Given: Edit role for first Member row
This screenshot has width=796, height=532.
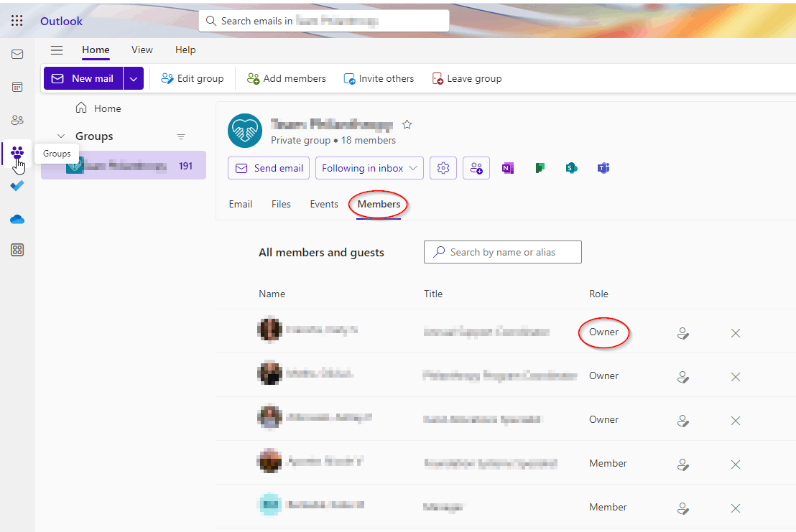Looking at the screenshot, I should point(683,465).
